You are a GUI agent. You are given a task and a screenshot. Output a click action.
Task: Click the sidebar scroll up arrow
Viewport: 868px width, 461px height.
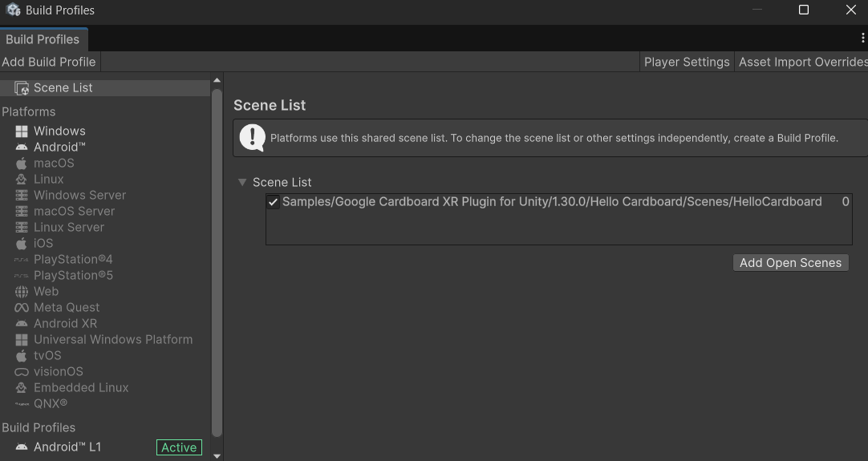click(x=217, y=81)
